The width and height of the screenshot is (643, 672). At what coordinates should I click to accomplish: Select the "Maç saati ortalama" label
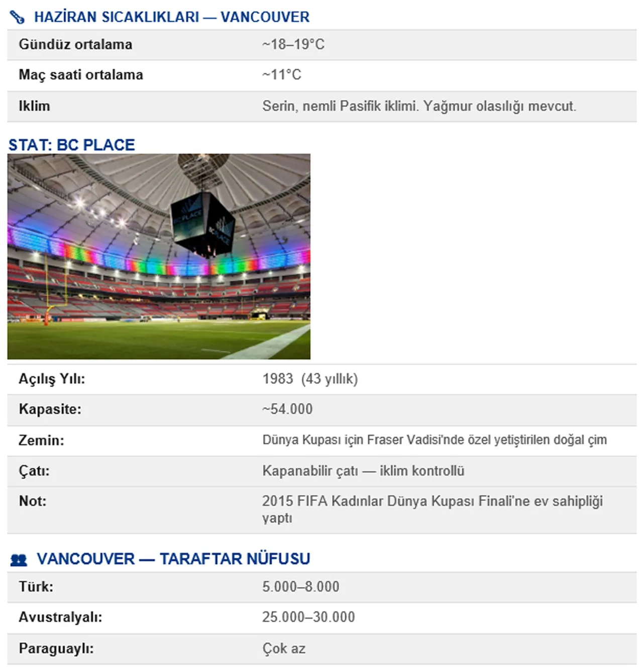pos(81,75)
